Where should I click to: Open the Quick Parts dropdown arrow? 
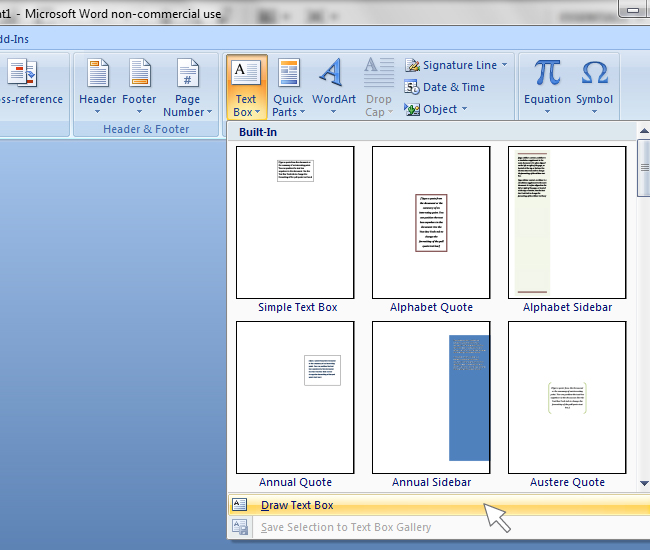click(x=302, y=112)
